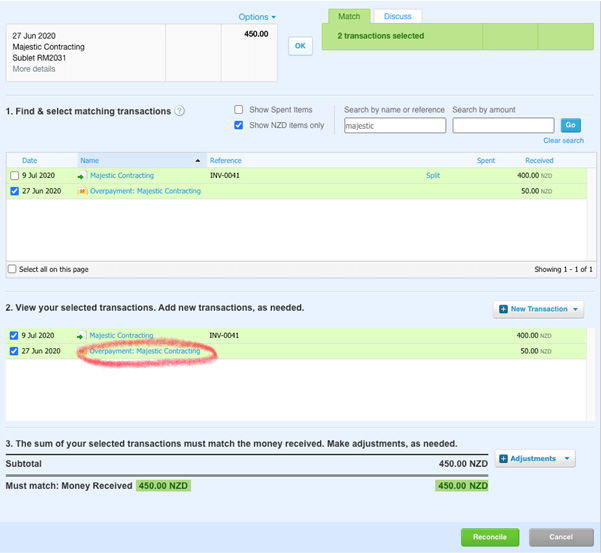Click the 450.00 statement amount
Image resolution: width=601 pixels, height=553 pixels.
[x=256, y=34]
